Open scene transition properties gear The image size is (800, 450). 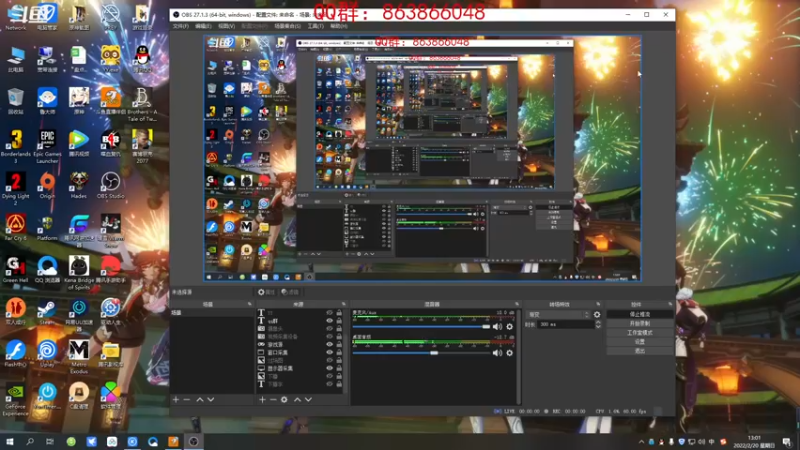pyautogui.click(x=597, y=315)
